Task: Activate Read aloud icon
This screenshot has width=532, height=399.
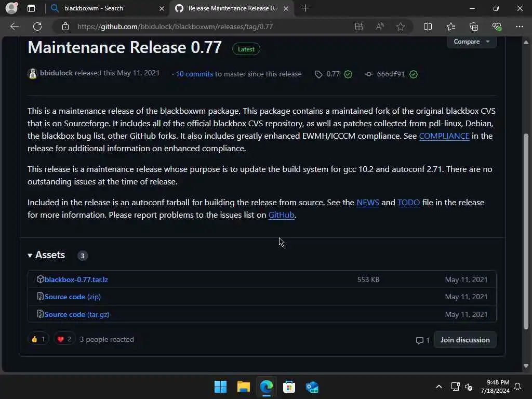Action: (380, 26)
